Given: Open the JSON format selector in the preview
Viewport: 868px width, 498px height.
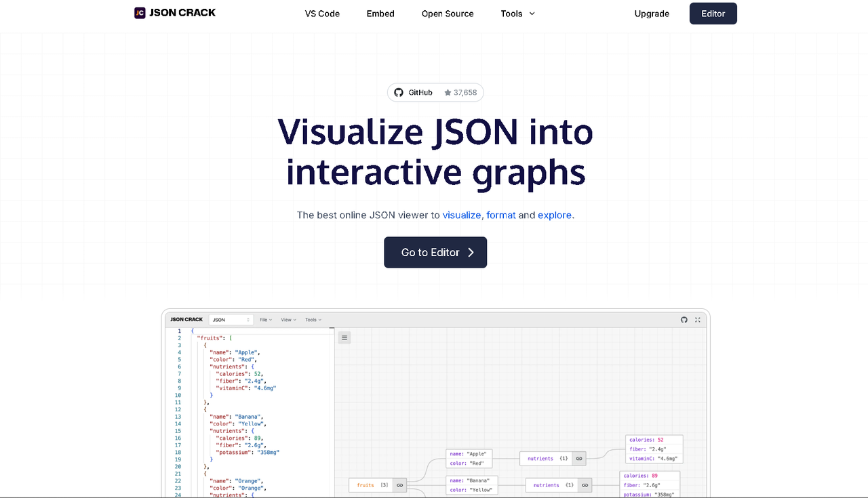Looking at the screenshot, I should (x=231, y=320).
